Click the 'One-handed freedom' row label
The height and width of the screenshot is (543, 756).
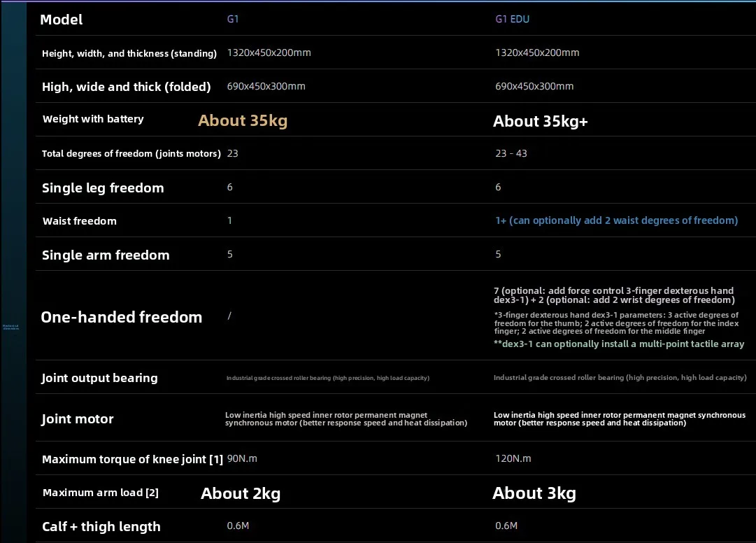pyautogui.click(x=122, y=317)
